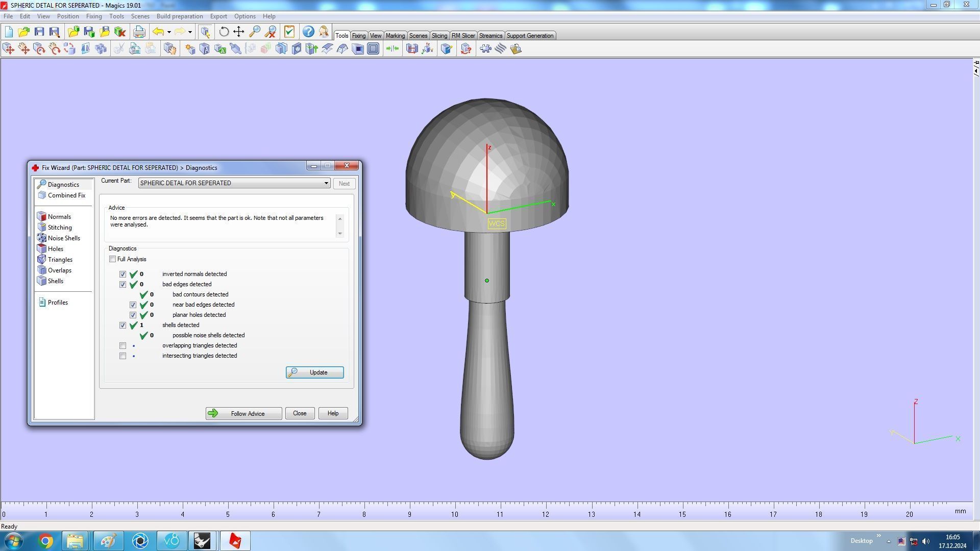Enable the Full Analysis checkbox

112,259
